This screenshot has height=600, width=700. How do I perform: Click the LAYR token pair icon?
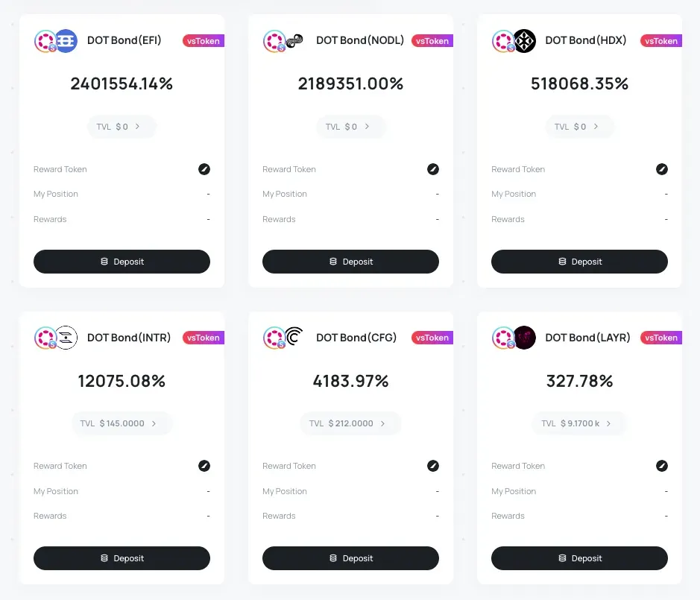(x=514, y=338)
